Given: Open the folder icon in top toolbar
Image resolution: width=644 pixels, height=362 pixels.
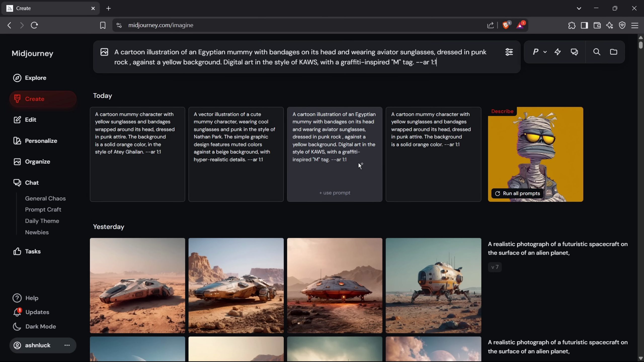Looking at the screenshot, I should pos(614,52).
